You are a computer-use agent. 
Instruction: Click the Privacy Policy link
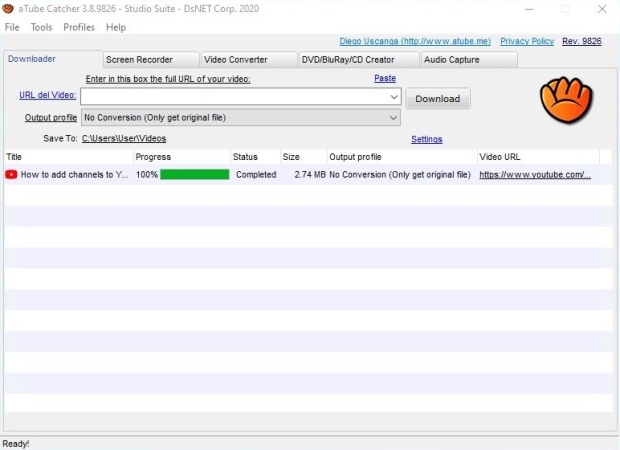526,41
